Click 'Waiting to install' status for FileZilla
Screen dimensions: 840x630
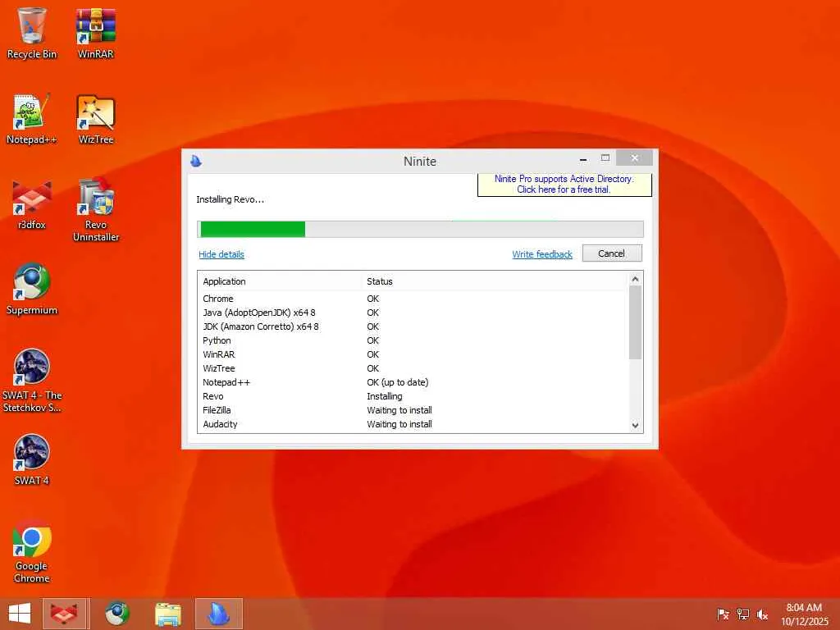point(399,410)
